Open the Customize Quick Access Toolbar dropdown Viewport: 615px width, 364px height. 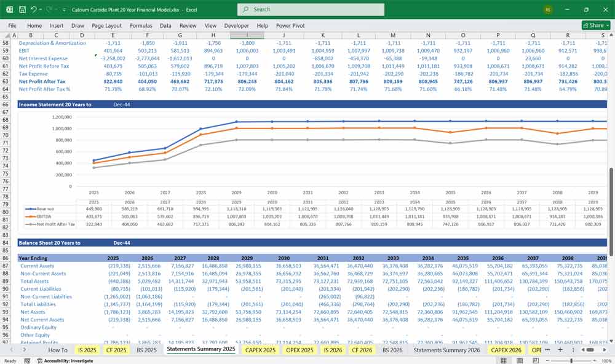click(64, 9)
